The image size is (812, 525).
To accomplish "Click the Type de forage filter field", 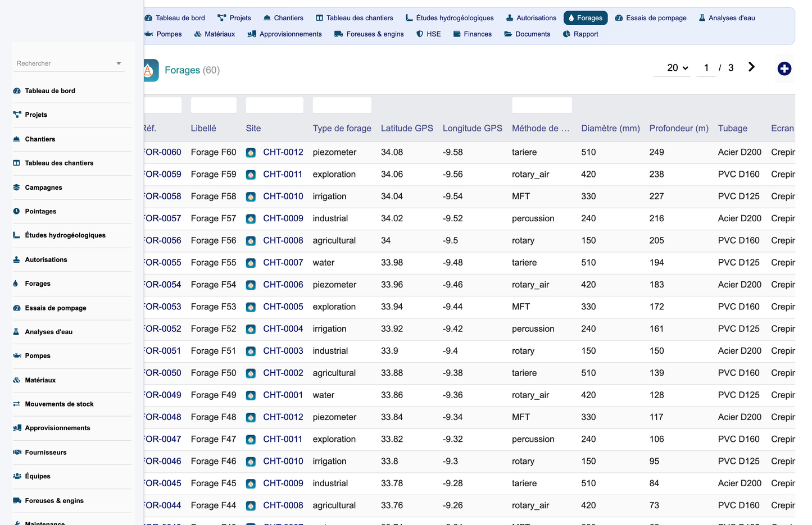I will click(342, 106).
